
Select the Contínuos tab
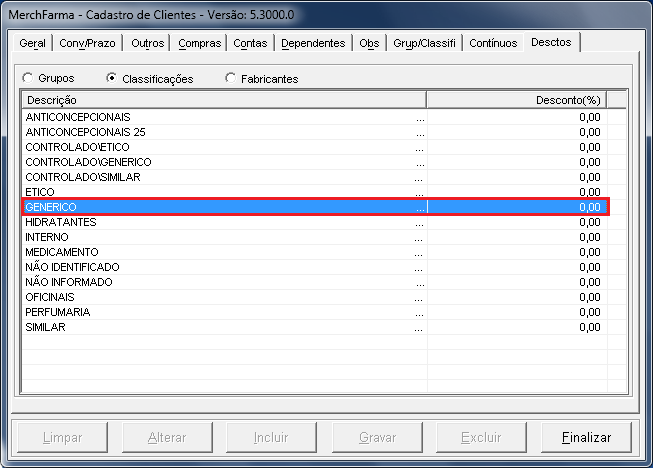click(493, 44)
